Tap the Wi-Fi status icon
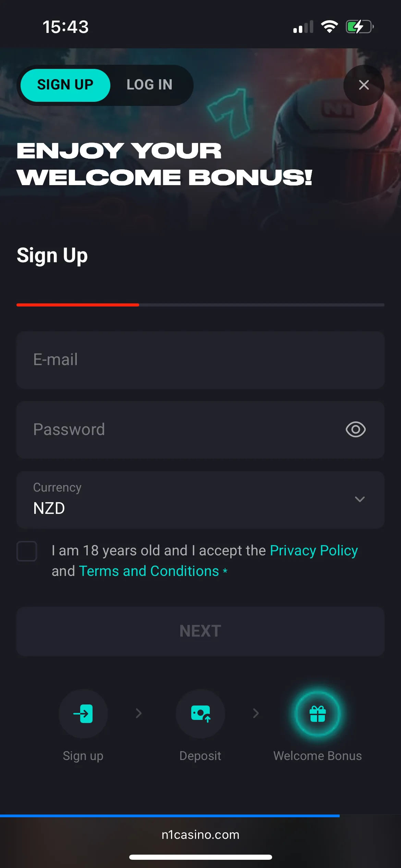 click(x=329, y=27)
